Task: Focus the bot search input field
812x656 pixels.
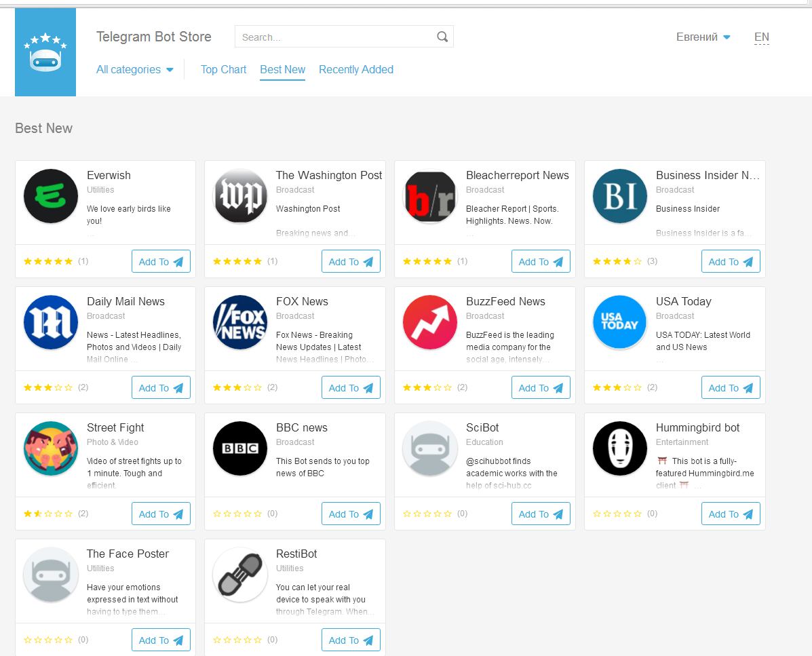Action: tap(336, 37)
